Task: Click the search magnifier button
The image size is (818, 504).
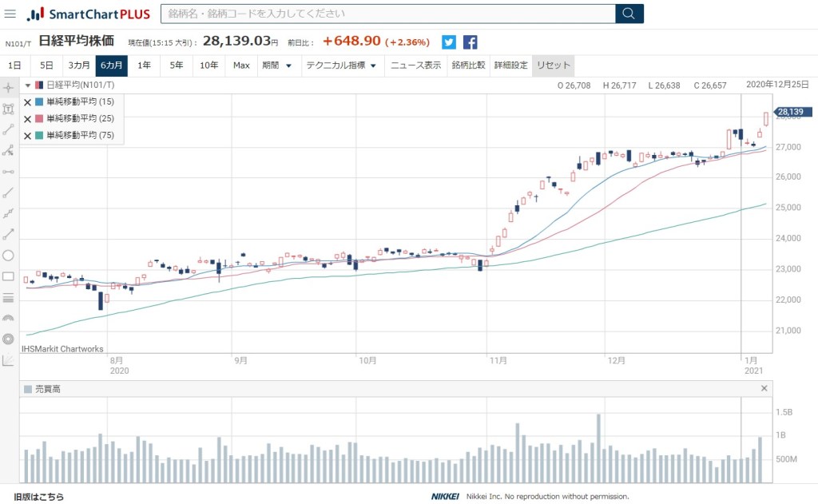Action: 629,14
